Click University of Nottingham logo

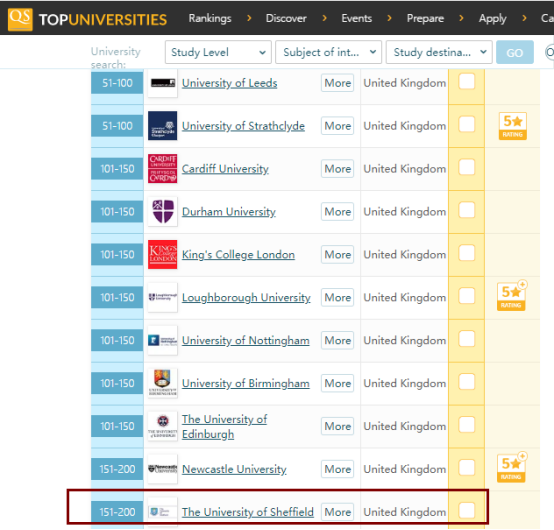163,340
